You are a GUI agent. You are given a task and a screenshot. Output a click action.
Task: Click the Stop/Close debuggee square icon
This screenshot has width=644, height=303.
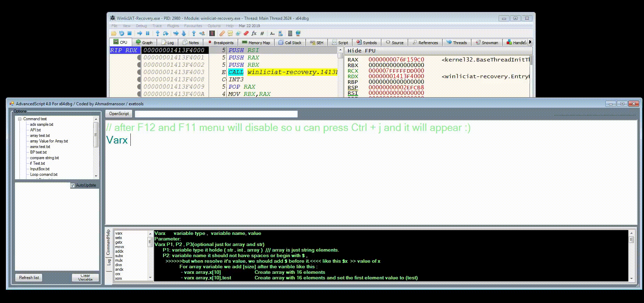point(129,33)
